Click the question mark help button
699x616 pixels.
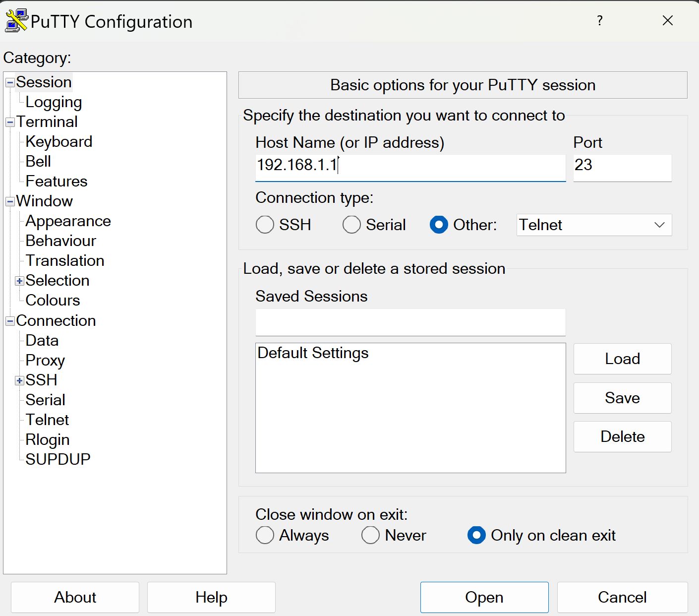tap(600, 20)
